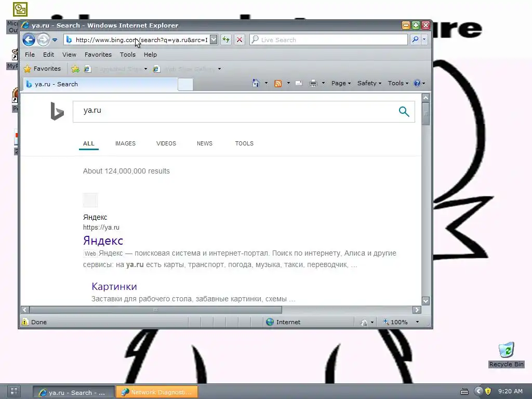Open the View menu
Screen dimensions: 532x399
[x=69, y=54]
